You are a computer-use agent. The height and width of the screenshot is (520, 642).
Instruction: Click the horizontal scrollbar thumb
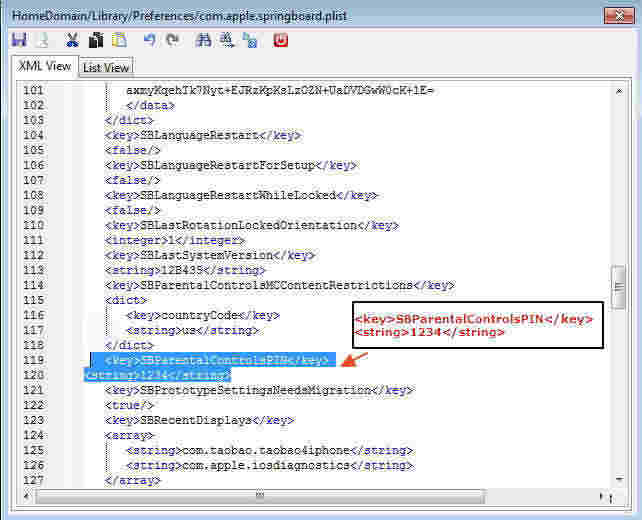tap(260, 496)
